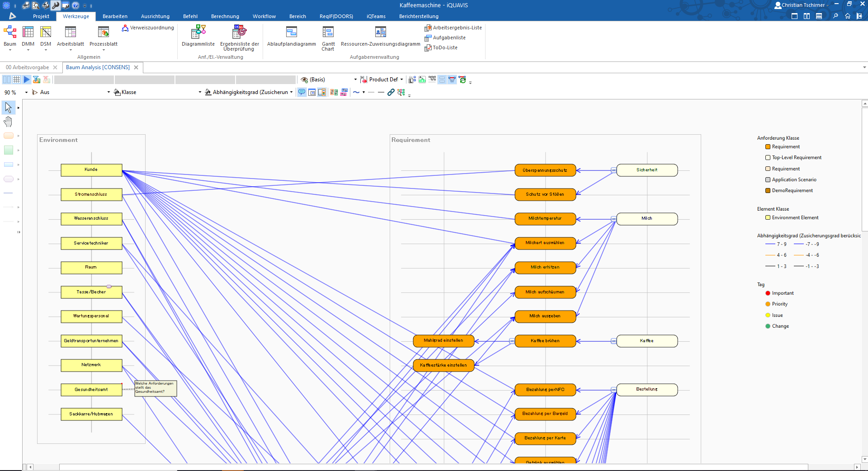Open the line style curve dropdown arrow

[363, 92]
